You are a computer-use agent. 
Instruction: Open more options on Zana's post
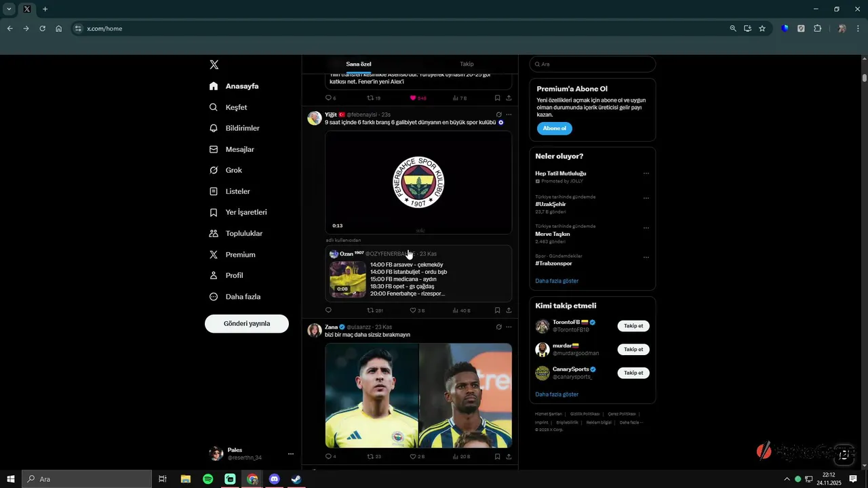click(x=509, y=327)
